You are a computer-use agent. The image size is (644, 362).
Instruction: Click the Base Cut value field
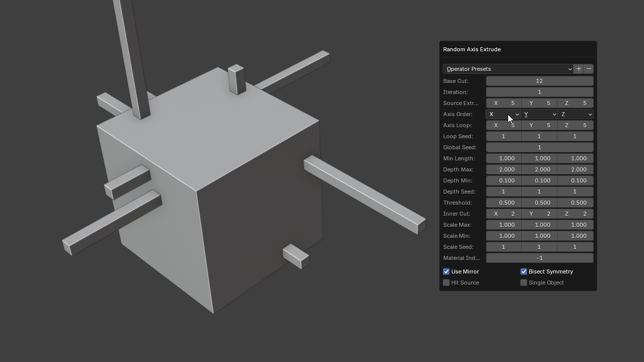click(x=539, y=81)
